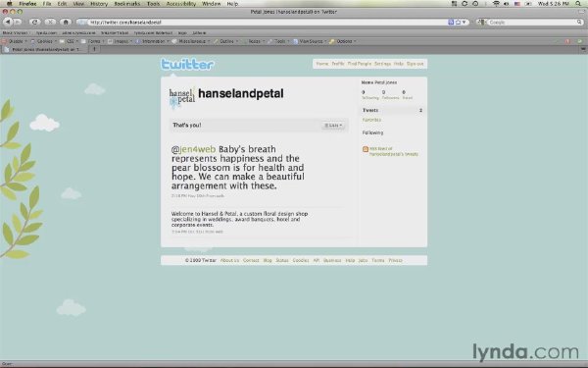588x368 pixels.
Task: Open the View menu
Action: 78,3
